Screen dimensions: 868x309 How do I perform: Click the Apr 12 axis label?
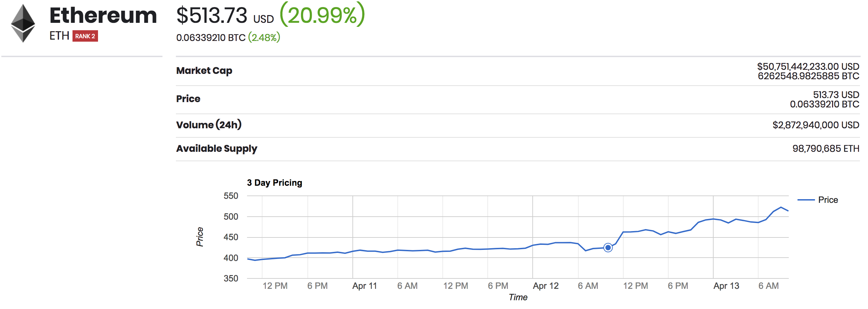(545, 286)
